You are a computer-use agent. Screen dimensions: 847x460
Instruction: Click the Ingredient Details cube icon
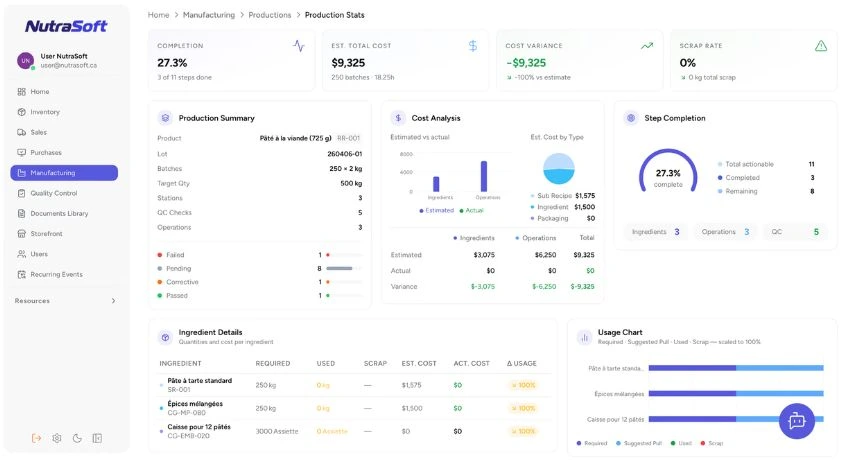pyautogui.click(x=165, y=337)
